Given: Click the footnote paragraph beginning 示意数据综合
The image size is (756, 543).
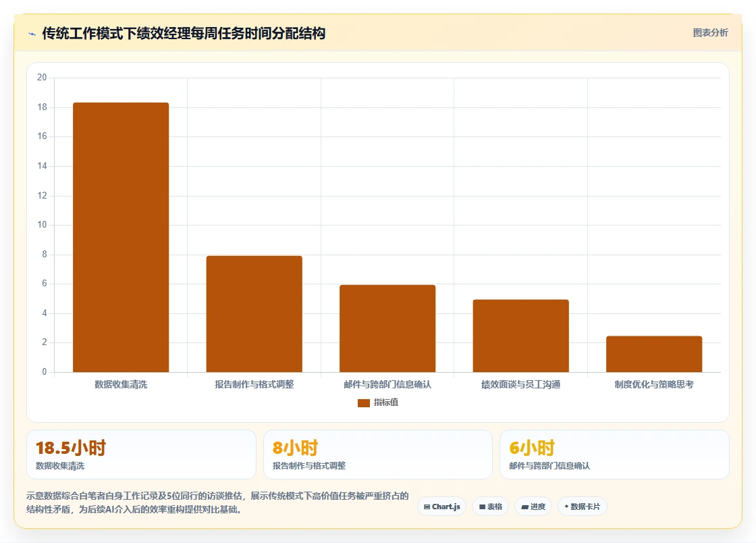Looking at the screenshot, I should (217, 502).
